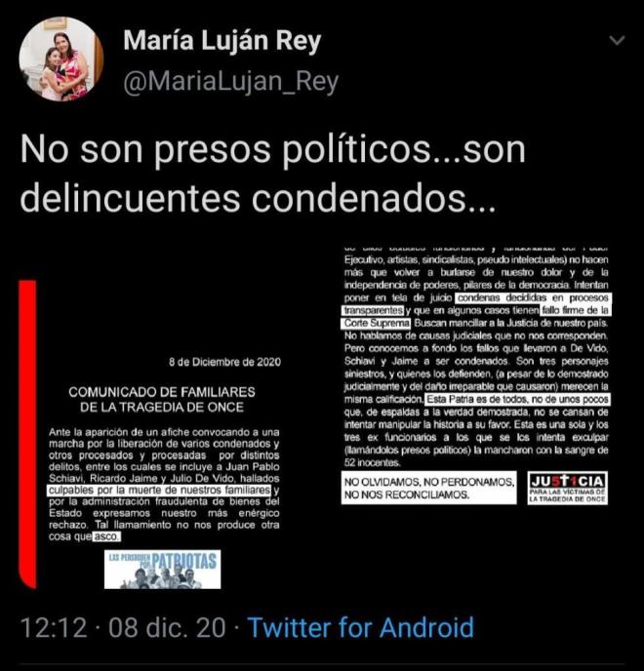
Task: Open the Twitter for Android source link
Action: pyautogui.click(x=361, y=627)
